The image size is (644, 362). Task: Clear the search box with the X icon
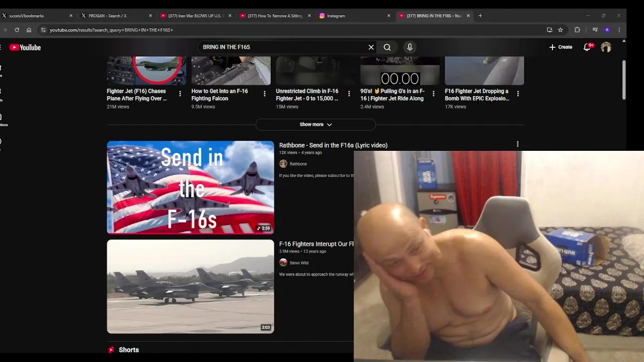(371, 47)
